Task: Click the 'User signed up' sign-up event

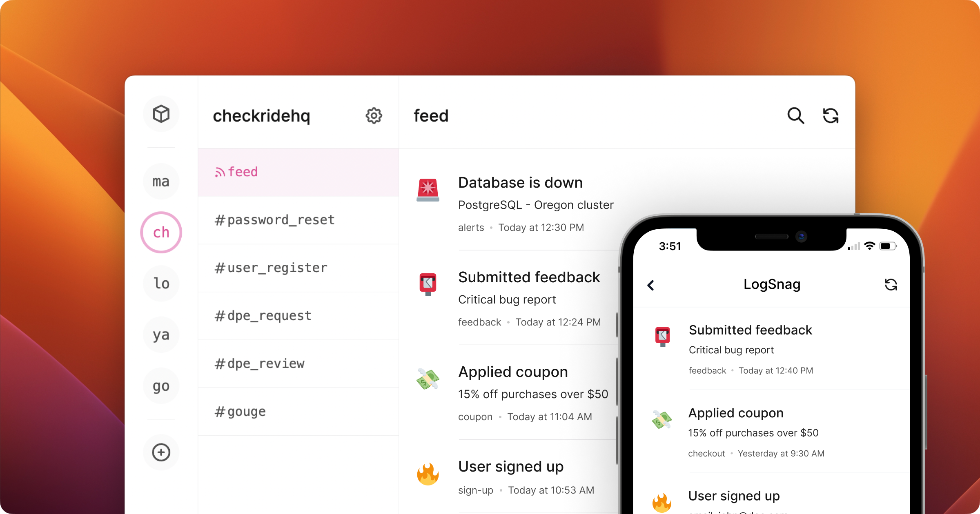Action: 511,466
